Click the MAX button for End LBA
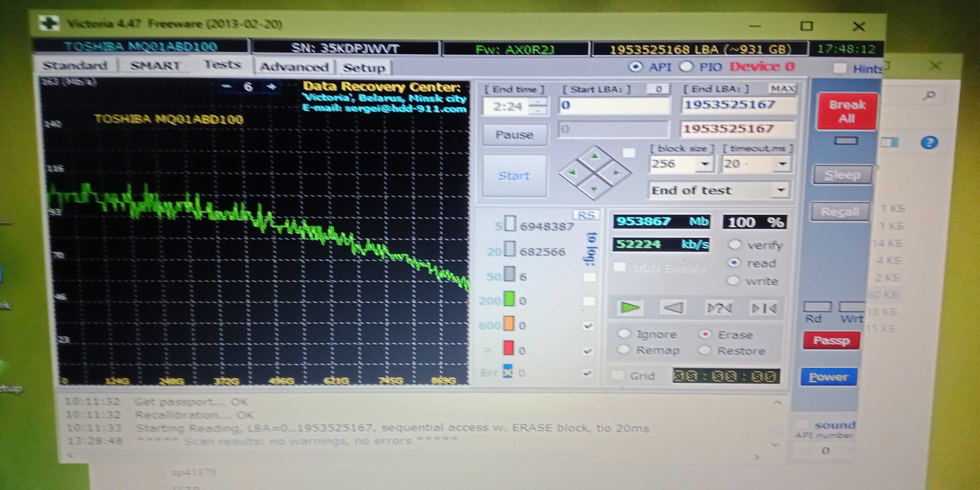This screenshot has height=490, width=980. coord(782,89)
